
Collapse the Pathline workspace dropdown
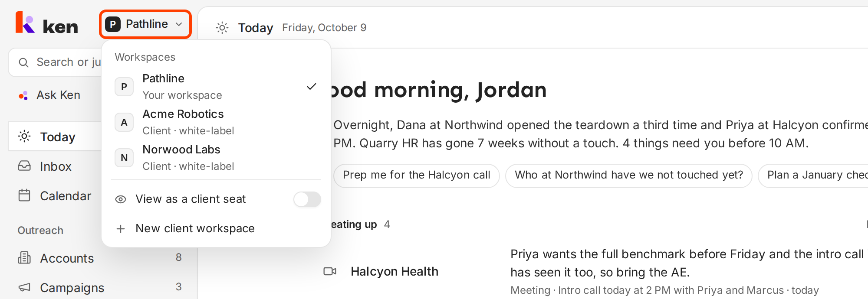point(145,24)
